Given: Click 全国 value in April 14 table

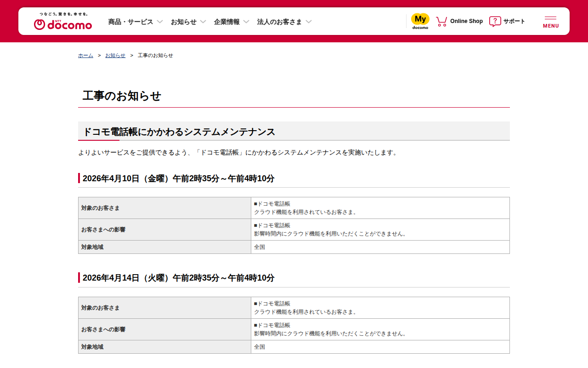Looking at the screenshot, I should point(260,347).
